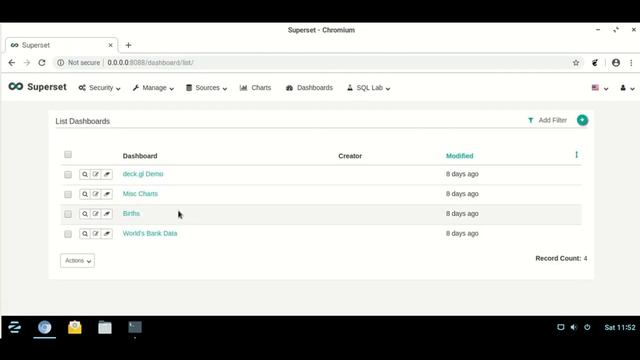Click the Add Filter button
The width and height of the screenshot is (640, 360).
tap(547, 120)
